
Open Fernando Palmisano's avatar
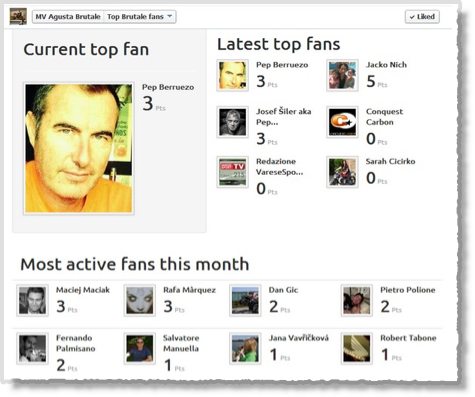(33, 349)
